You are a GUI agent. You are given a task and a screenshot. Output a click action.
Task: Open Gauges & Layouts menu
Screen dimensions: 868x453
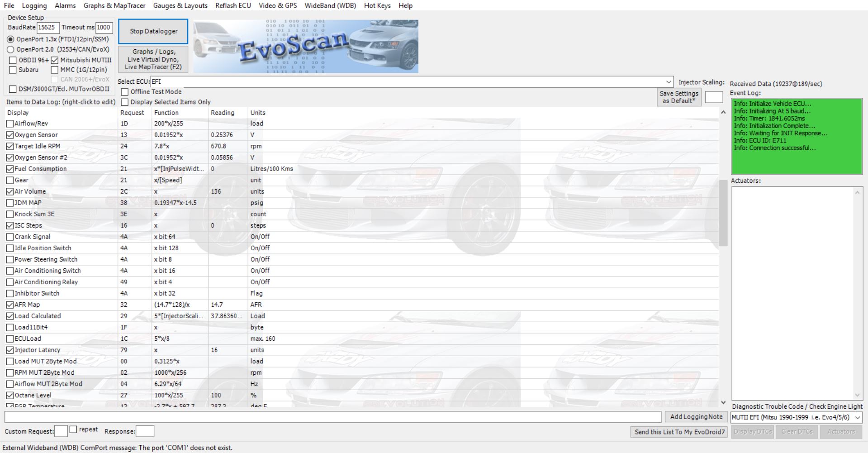180,5
